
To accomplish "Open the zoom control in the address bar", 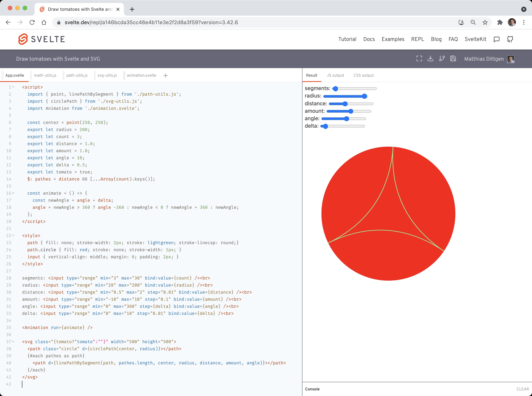I will [x=473, y=22].
